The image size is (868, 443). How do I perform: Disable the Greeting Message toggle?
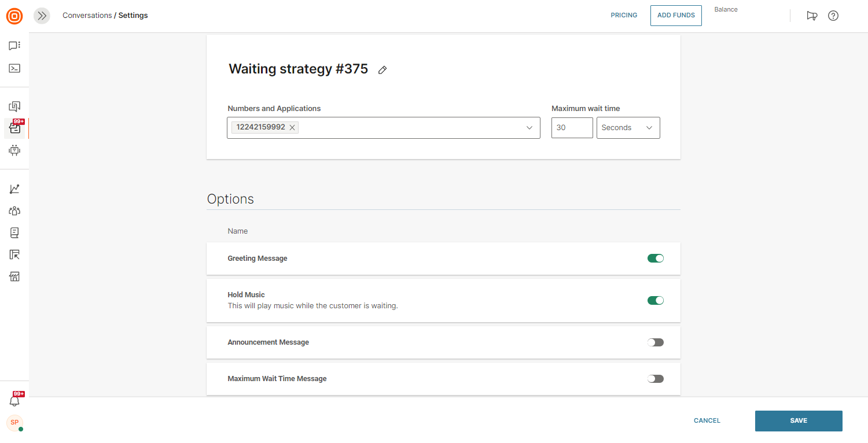(x=655, y=259)
